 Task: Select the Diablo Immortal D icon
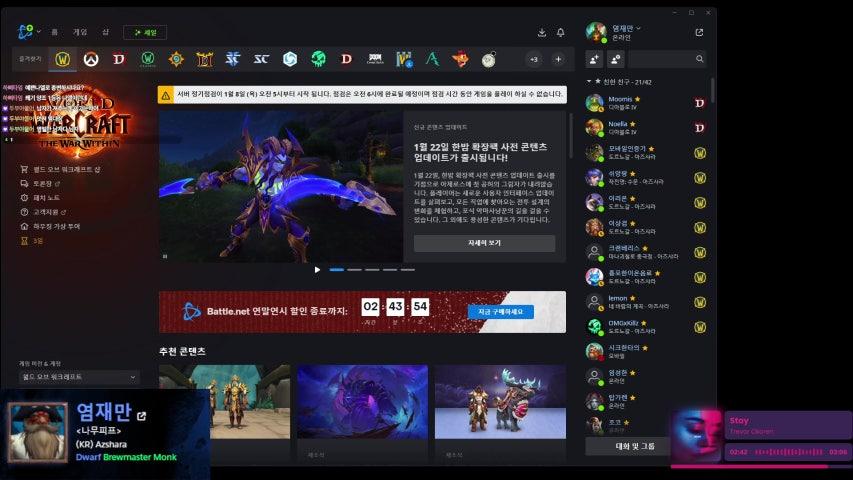point(347,59)
